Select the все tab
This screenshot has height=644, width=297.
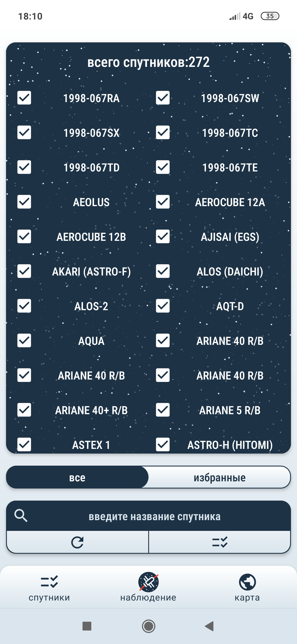pos(78,477)
